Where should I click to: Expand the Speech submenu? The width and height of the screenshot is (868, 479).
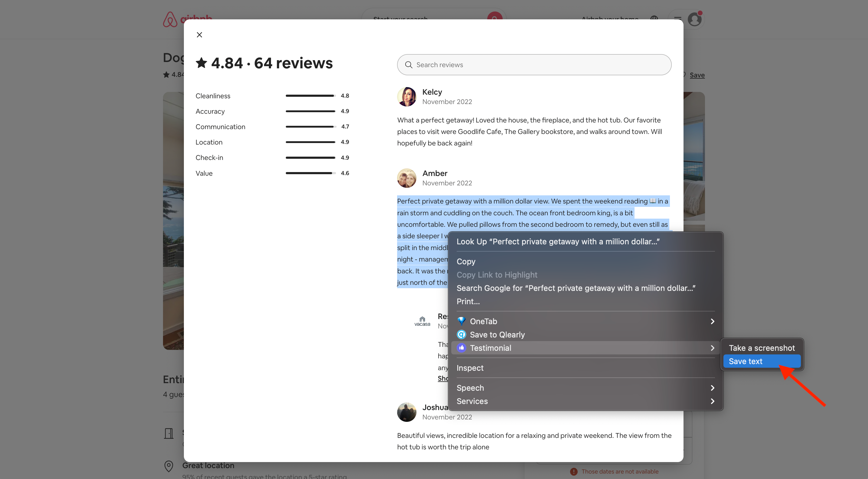pyautogui.click(x=712, y=388)
